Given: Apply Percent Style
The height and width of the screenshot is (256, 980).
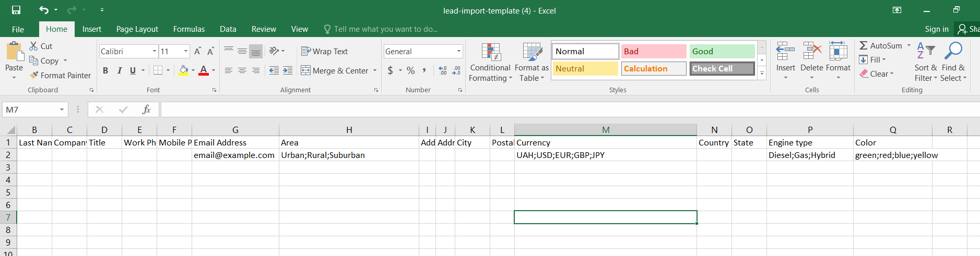Looking at the screenshot, I should (411, 70).
